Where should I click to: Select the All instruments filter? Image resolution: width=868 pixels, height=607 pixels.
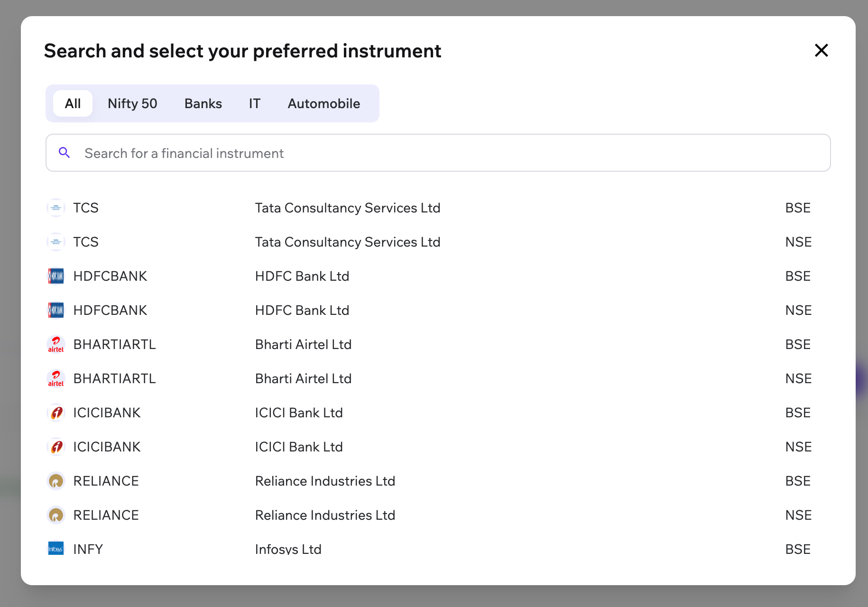coord(73,103)
